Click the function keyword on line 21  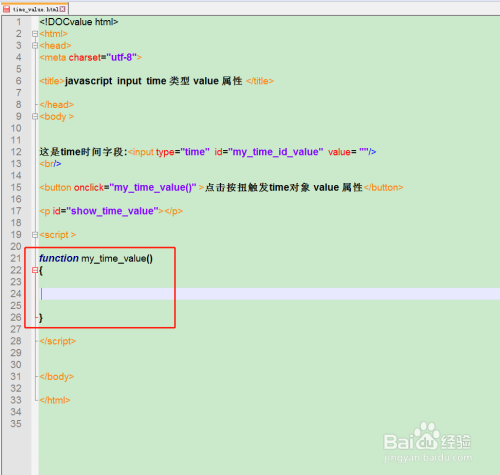(x=59, y=258)
